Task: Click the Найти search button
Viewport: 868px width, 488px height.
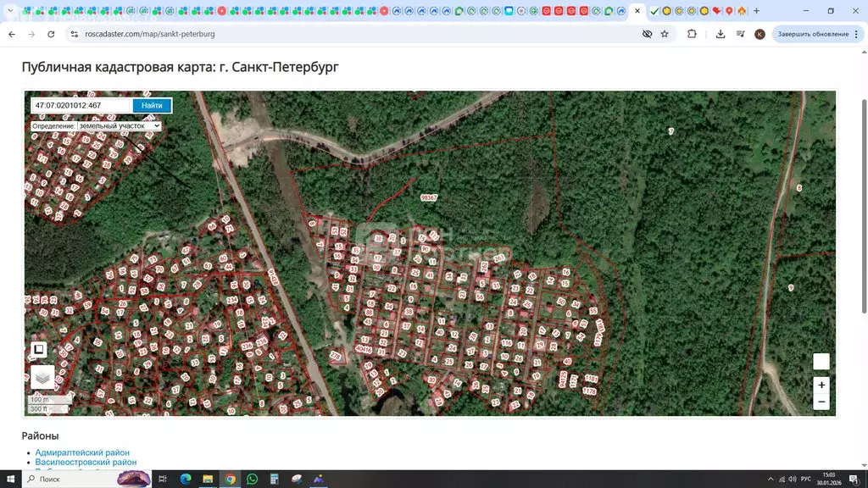Action: [x=152, y=106]
